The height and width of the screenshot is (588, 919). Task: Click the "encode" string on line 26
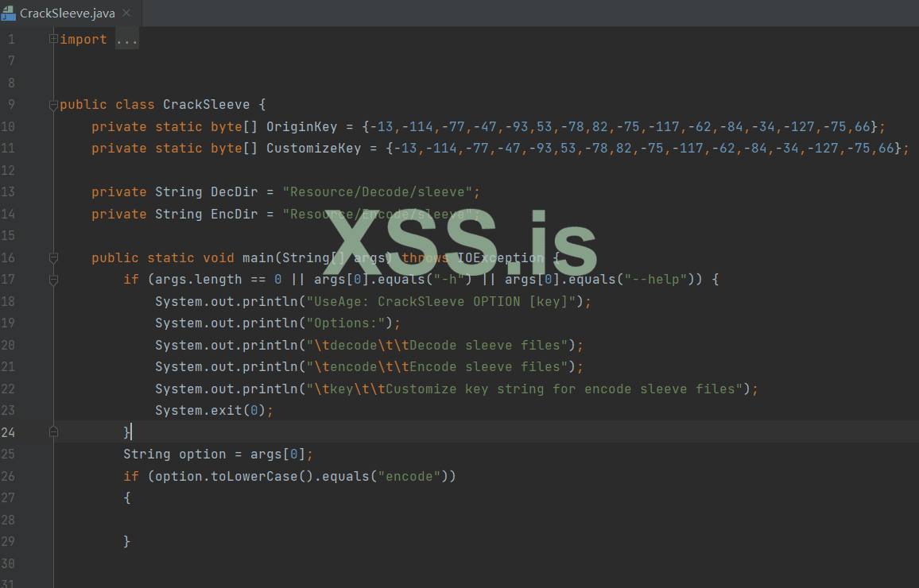click(409, 477)
